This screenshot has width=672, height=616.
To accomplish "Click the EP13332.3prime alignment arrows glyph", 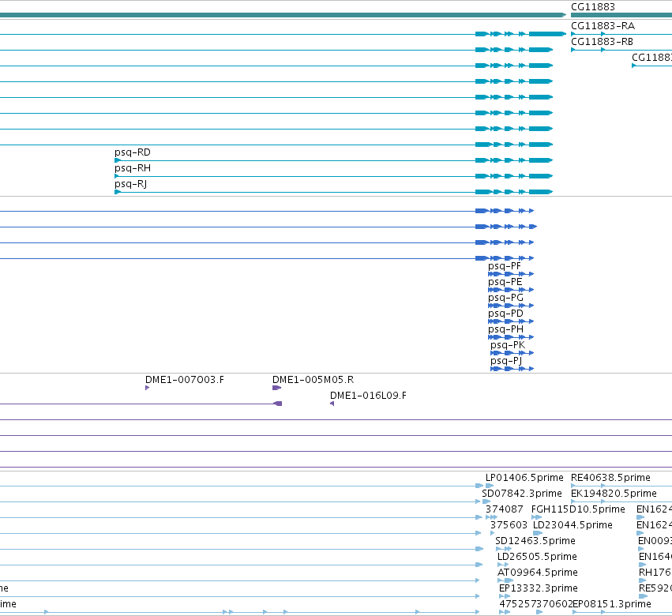I will click(x=505, y=596).
